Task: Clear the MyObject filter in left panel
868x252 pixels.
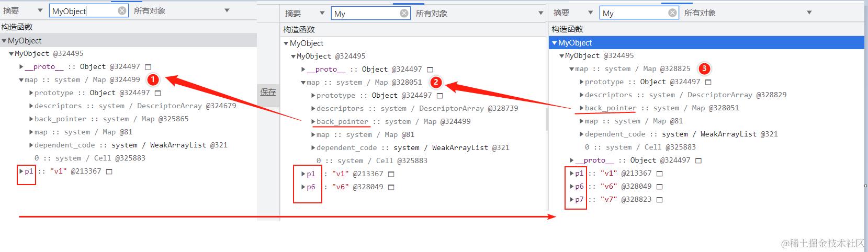Action: [x=121, y=10]
